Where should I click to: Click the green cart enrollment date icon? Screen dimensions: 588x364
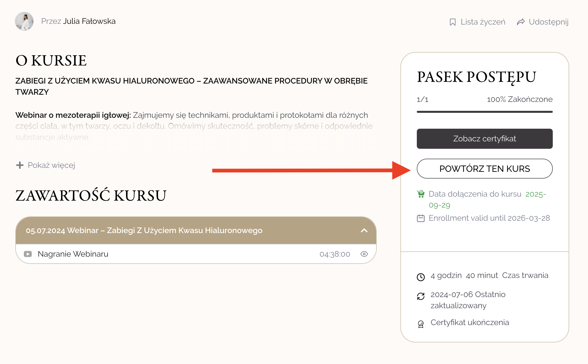[x=421, y=194]
